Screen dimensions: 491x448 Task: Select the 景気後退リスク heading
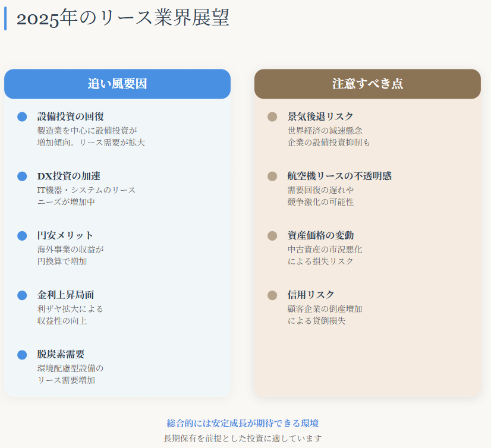click(320, 116)
